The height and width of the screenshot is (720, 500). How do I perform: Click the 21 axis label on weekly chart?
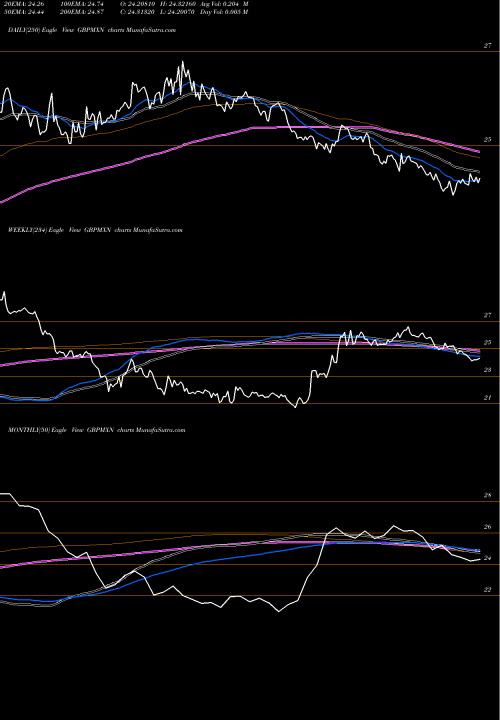click(487, 398)
